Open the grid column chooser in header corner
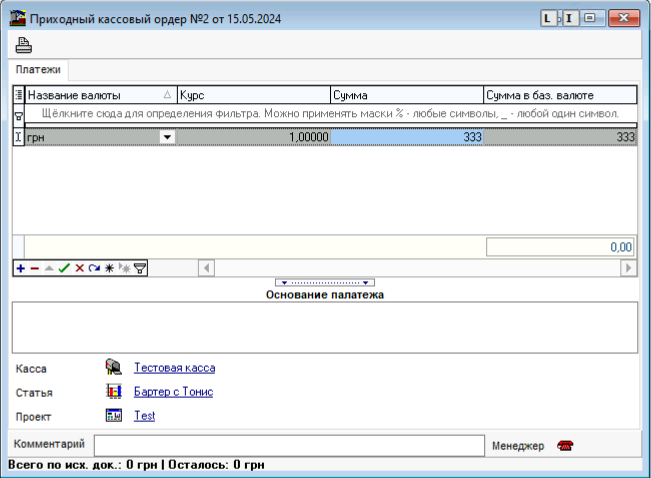The width and height of the screenshot is (651, 478). coord(18,95)
